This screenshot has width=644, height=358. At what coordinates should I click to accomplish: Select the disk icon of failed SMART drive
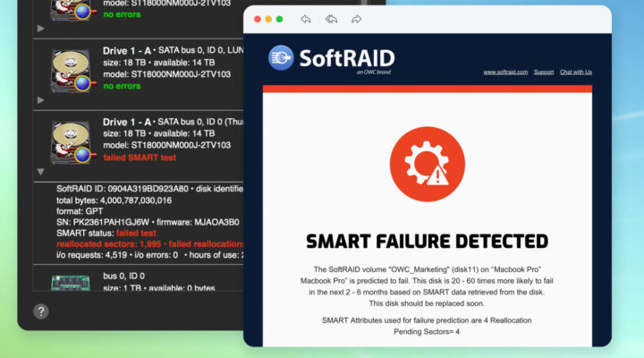[72, 142]
